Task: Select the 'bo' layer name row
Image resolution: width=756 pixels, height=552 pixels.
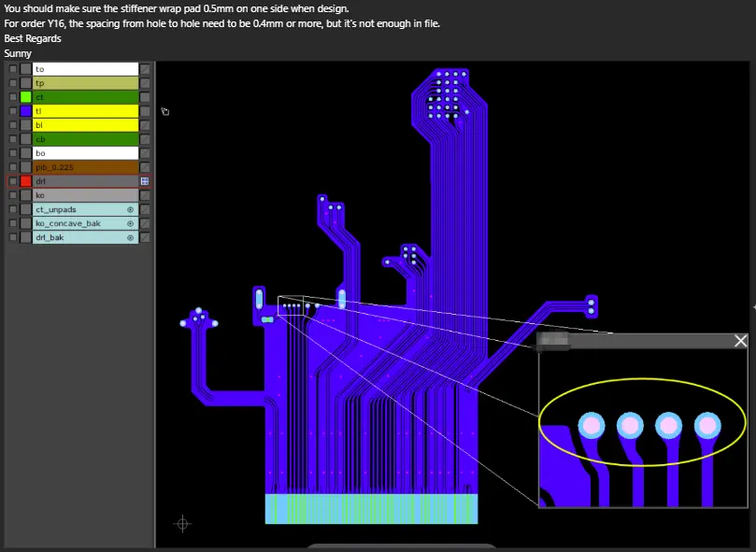Action: 85,153
